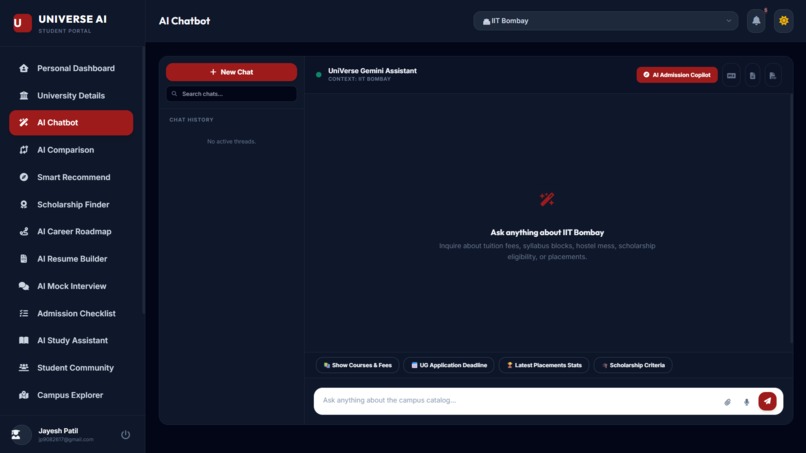
Task: Open Smart Recommend
Action: 71,177
